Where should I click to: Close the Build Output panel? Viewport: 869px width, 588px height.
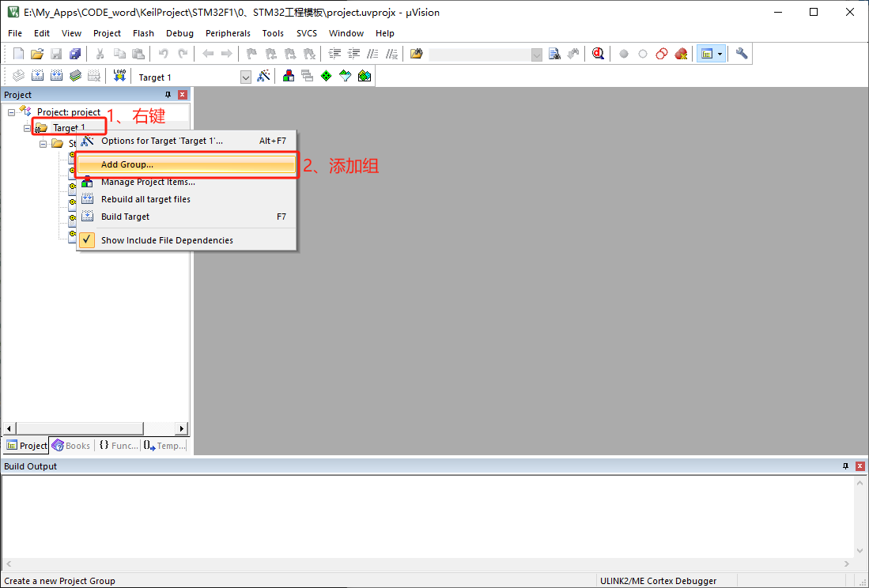[860, 466]
